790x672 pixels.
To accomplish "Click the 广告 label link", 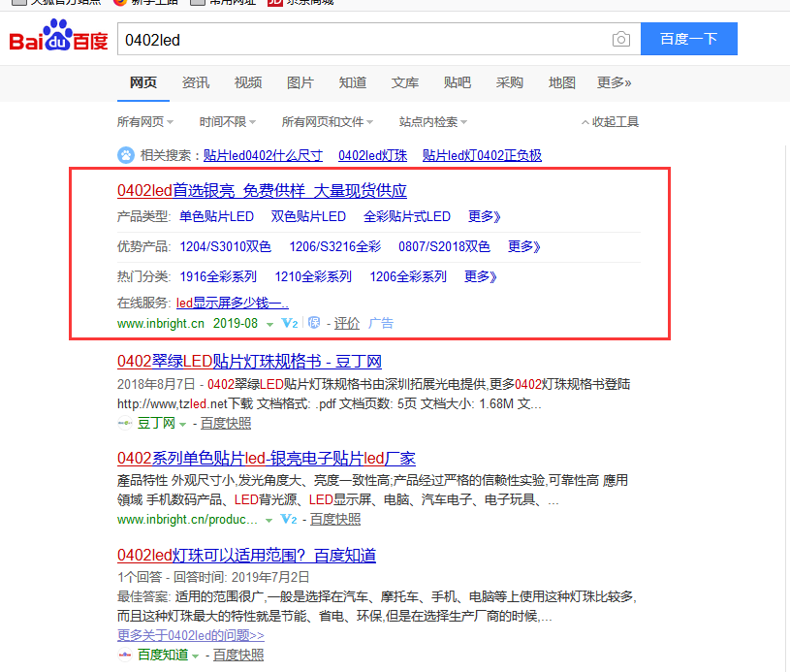I will coord(380,323).
